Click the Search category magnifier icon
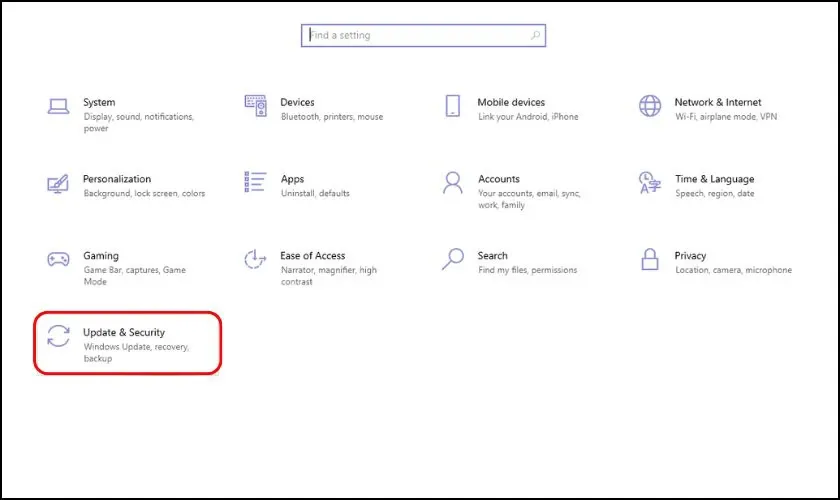840x500 pixels. pos(453,260)
